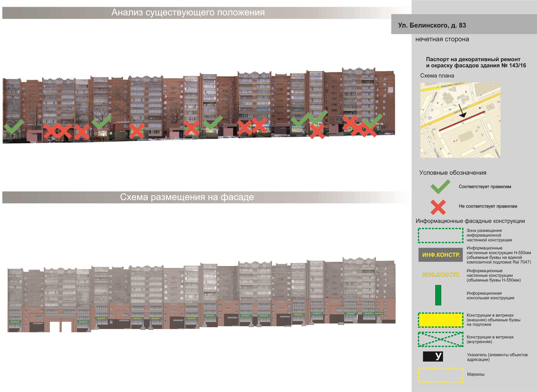Click the yellow ИНФ.КОНСТР. letters without background
Screen dimensions: 537x392
(x=441, y=274)
